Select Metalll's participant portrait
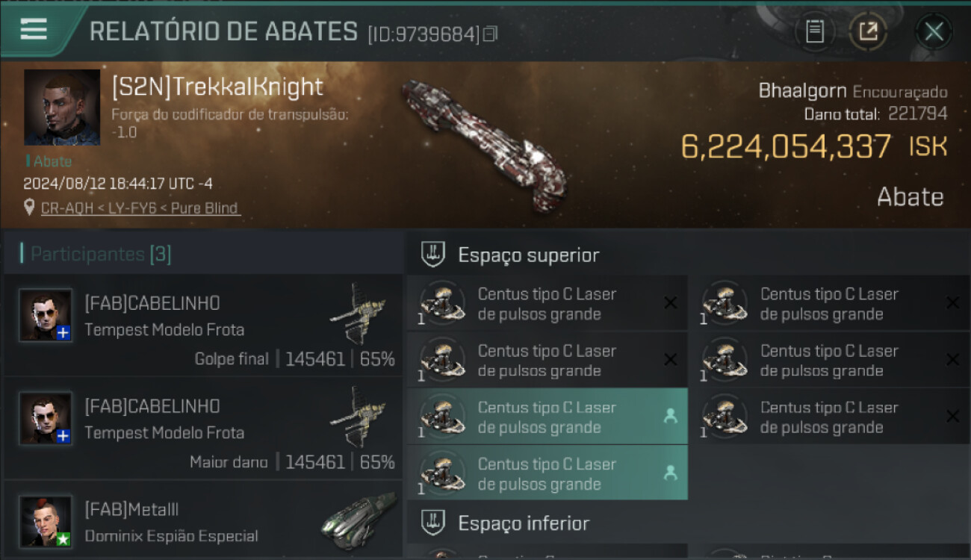Image resolution: width=971 pixels, height=560 pixels. coord(46,521)
